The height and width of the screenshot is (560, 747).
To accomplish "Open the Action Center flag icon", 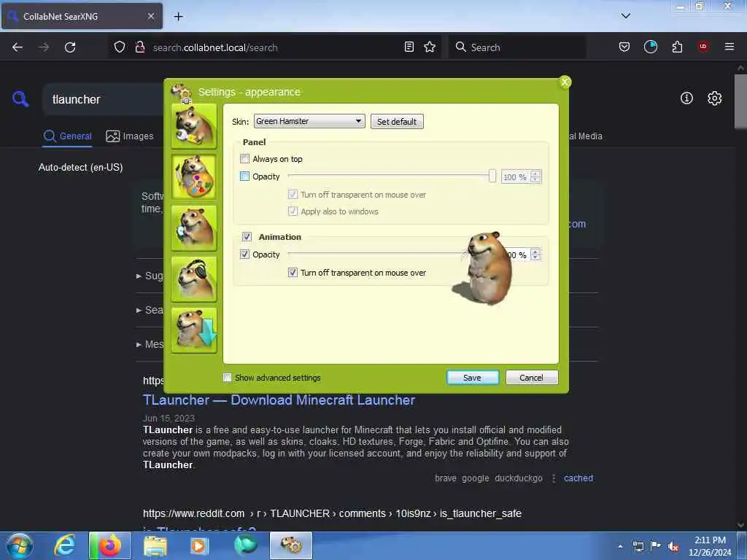I will click(656, 546).
